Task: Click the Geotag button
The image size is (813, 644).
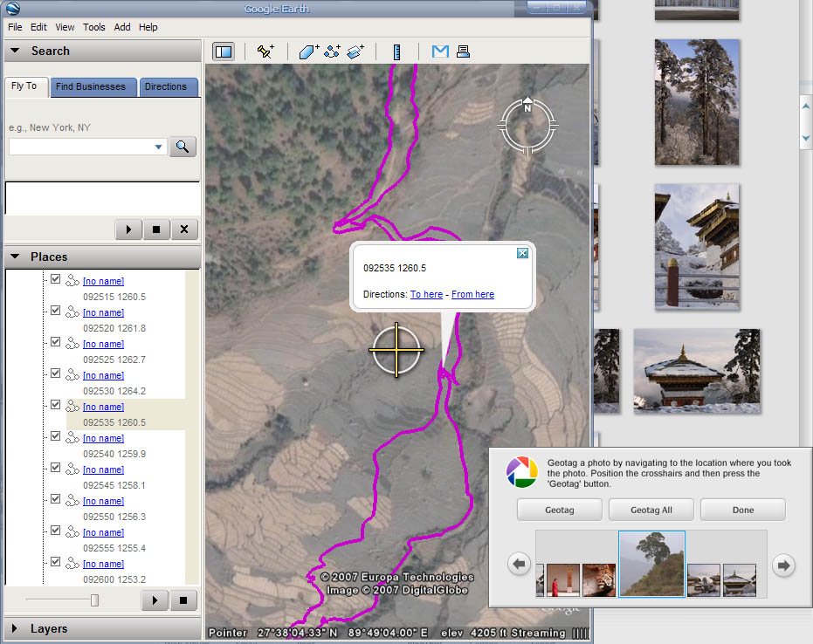Action: 560,510
